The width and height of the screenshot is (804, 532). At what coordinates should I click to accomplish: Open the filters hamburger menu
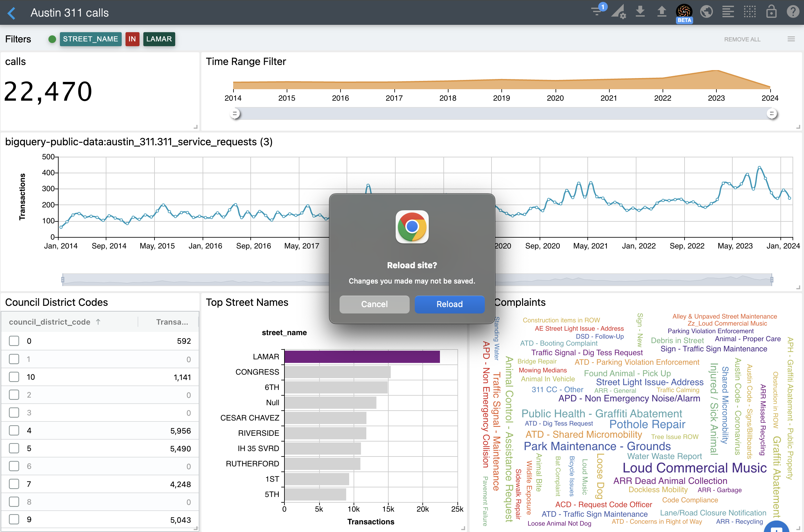tap(791, 39)
